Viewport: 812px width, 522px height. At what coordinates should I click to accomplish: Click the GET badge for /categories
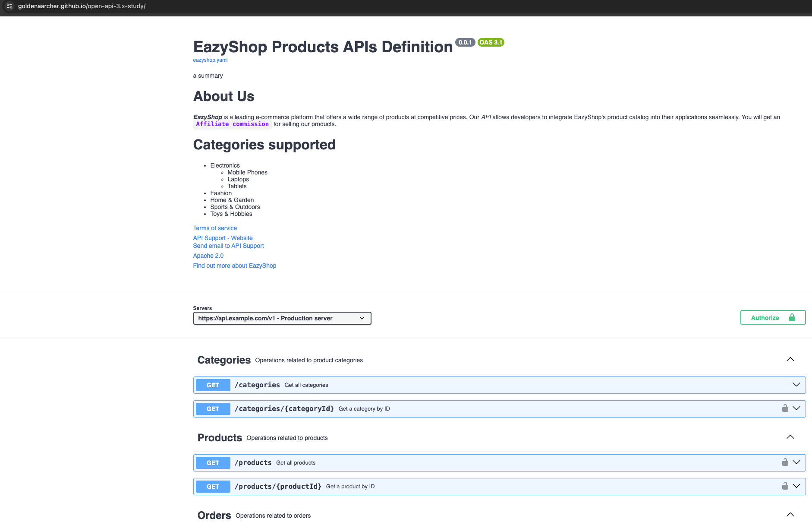click(213, 385)
